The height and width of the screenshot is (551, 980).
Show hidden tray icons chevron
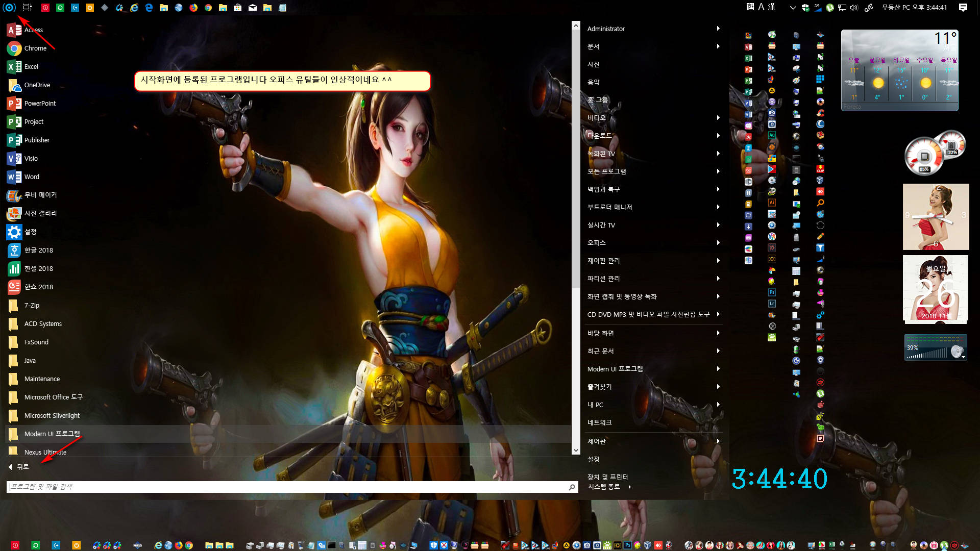pyautogui.click(x=793, y=8)
